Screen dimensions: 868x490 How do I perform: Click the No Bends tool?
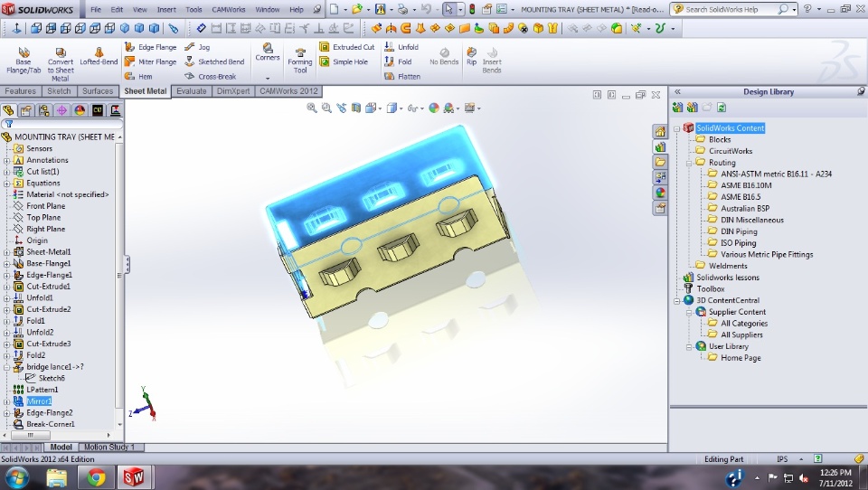coord(444,56)
